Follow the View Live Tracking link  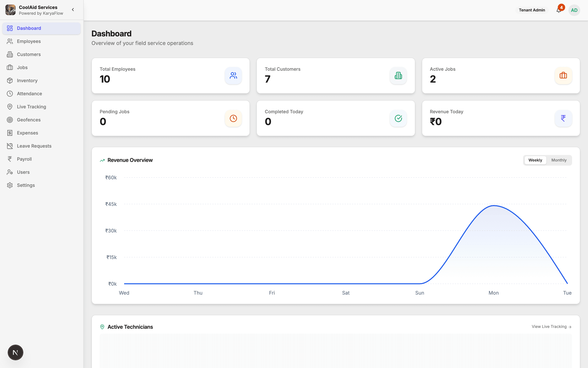point(551,327)
